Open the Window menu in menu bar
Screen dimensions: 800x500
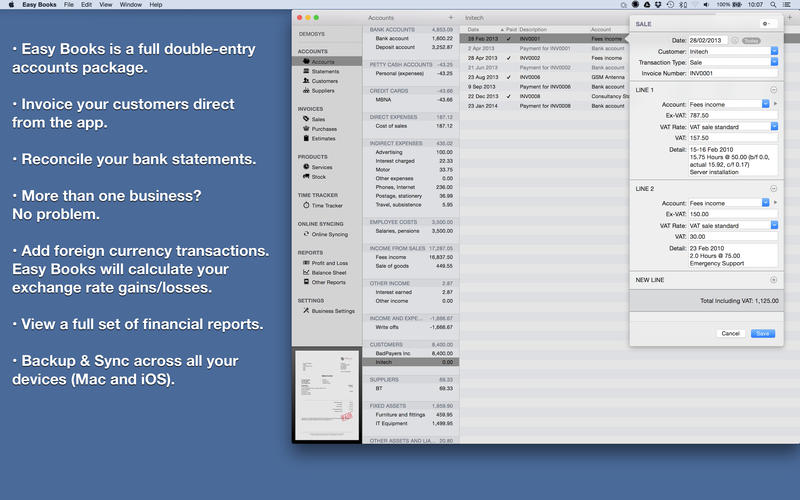[x=130, y=5]
